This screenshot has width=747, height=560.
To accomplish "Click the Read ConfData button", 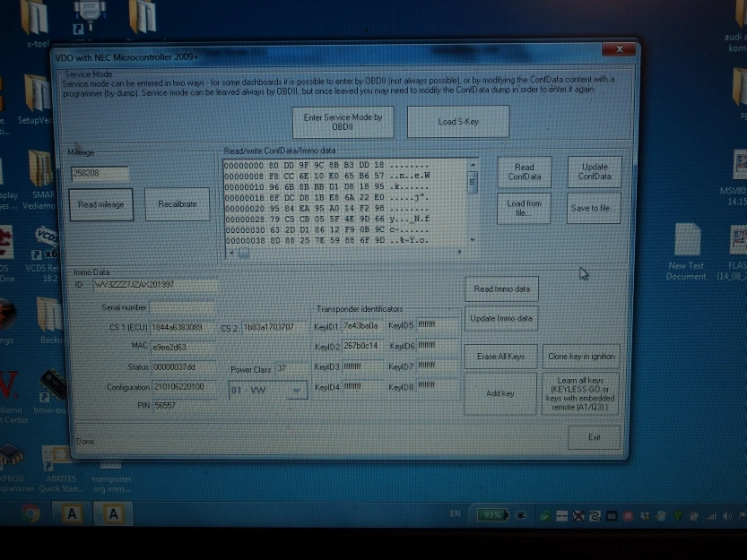I will [x=524, y=172].
